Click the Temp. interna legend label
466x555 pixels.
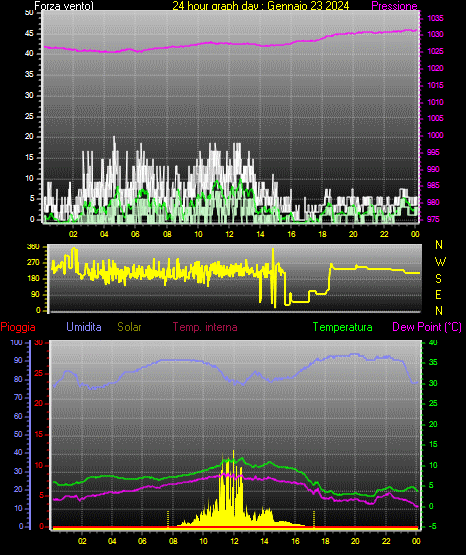(205, 327)
